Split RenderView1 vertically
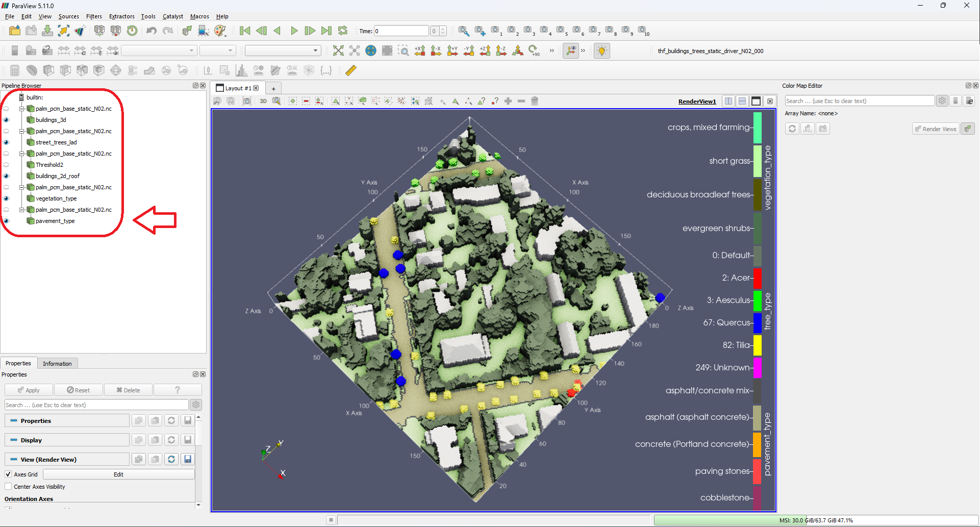 tap(742, 101)
